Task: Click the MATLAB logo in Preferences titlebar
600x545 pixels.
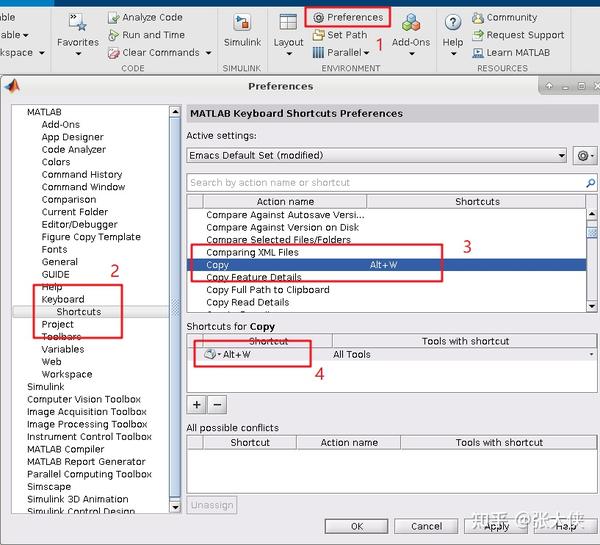Action: 12,86
